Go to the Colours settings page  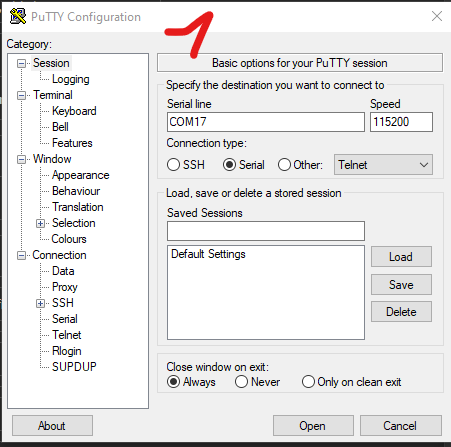[69, 239]
